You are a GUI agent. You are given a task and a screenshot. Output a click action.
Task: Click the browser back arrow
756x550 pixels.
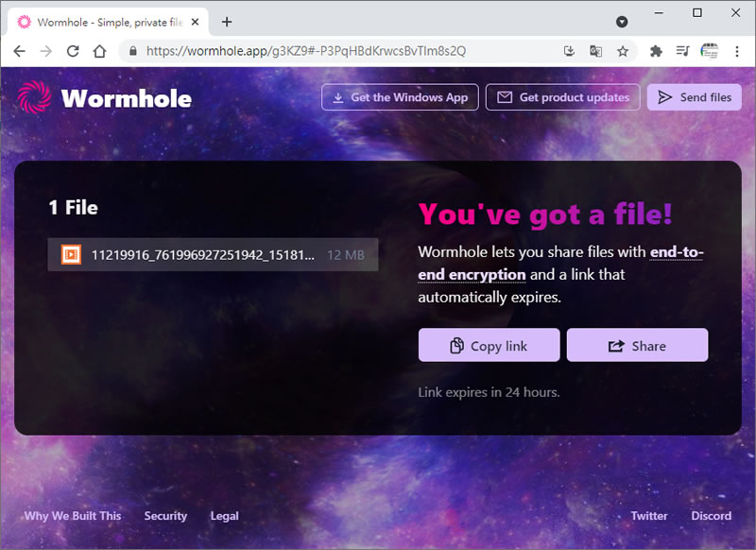pyautogui.click(x=19, y=51)
